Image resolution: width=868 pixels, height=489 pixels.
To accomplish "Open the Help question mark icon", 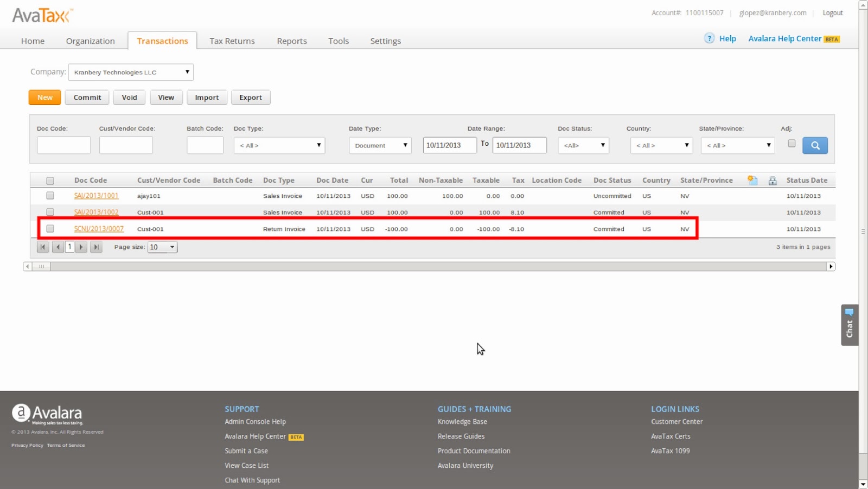I will 709,38.
